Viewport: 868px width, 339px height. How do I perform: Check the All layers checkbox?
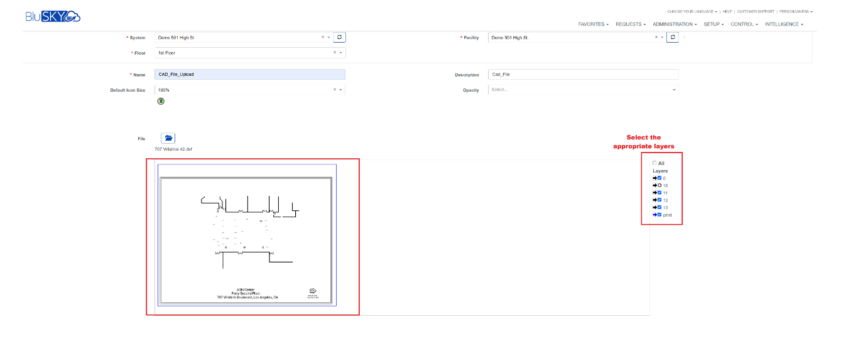[x=654, y=163]
